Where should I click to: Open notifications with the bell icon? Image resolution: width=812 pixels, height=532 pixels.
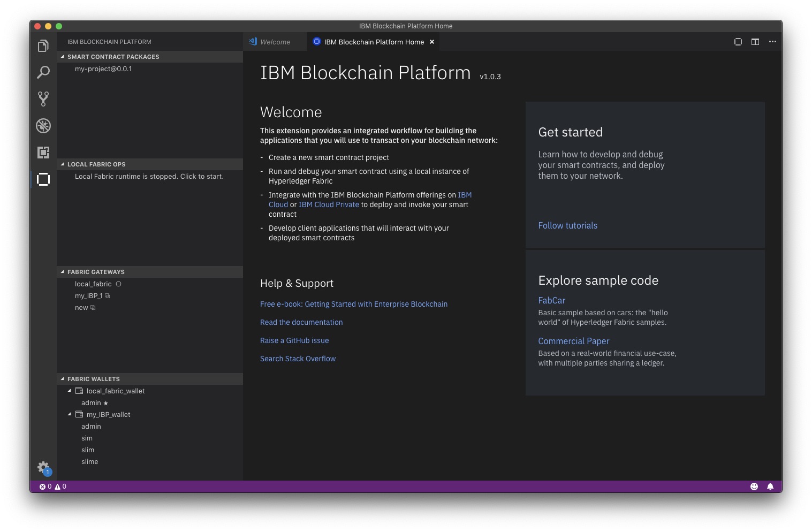(770, 487)
